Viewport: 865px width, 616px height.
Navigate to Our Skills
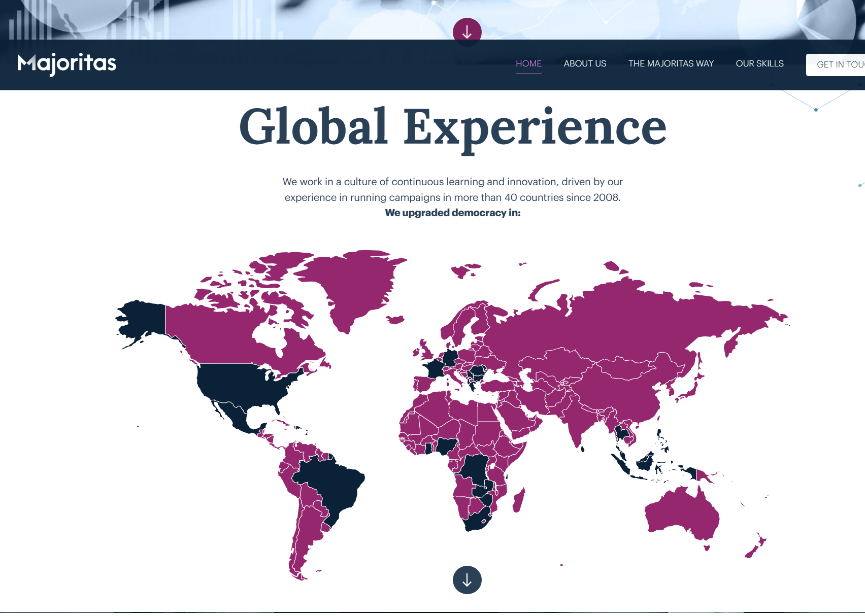pos(759,63)
